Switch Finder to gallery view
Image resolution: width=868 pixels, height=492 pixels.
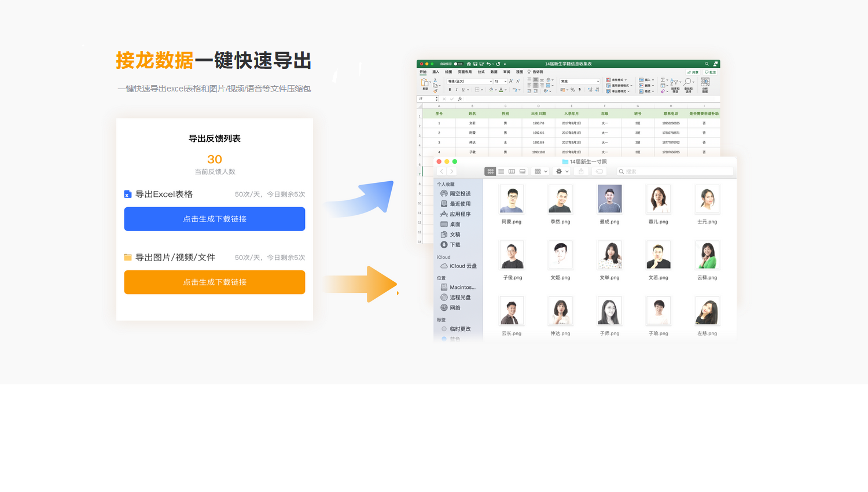[x=523, y=171]
